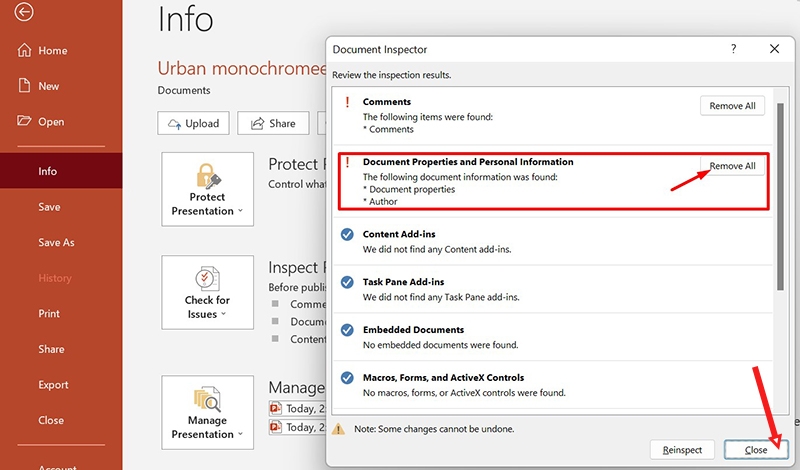Click 'Urban monochrome' presentation title

241,68
